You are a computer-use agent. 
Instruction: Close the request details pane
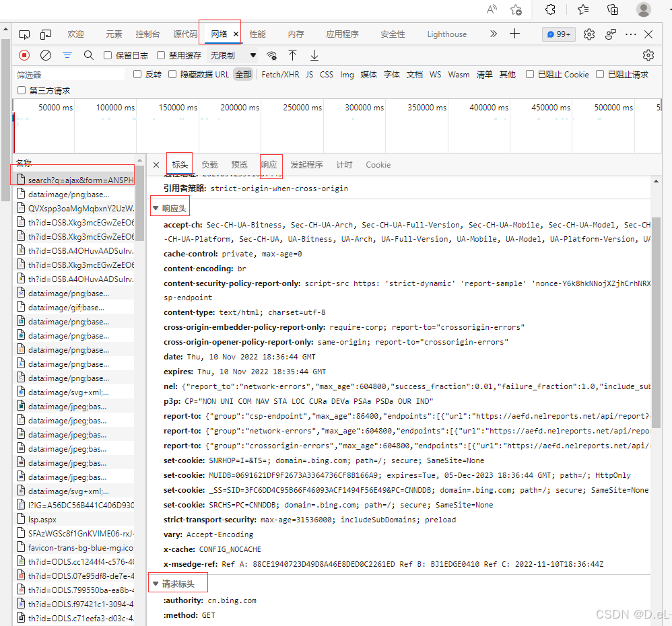[156, 165]
